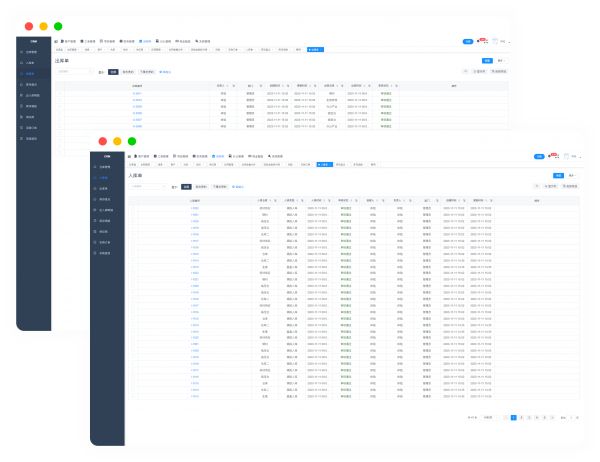Click the previous page arrow in pagination
Viewport: 600px width, 462px height.
click(x=505, y=417)
